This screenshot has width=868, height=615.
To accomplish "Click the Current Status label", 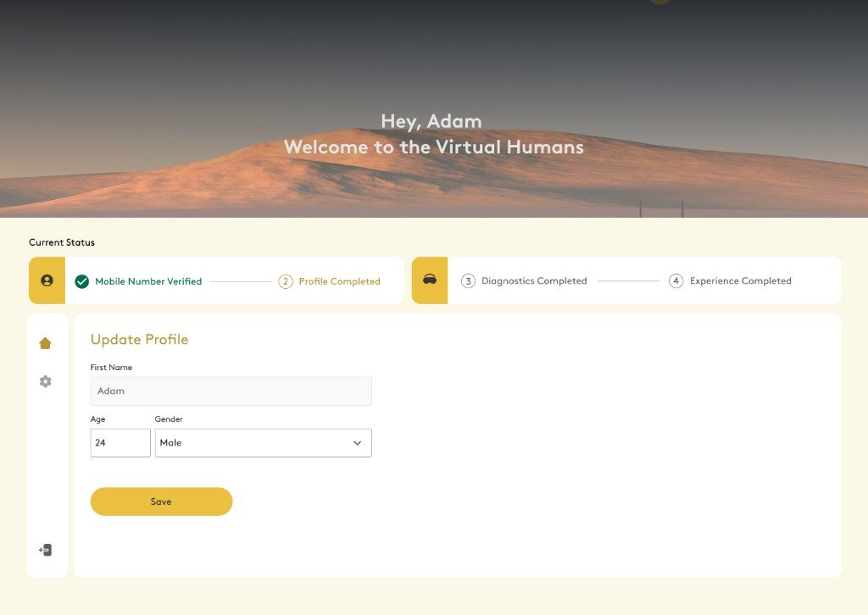I will pos(62,242).
